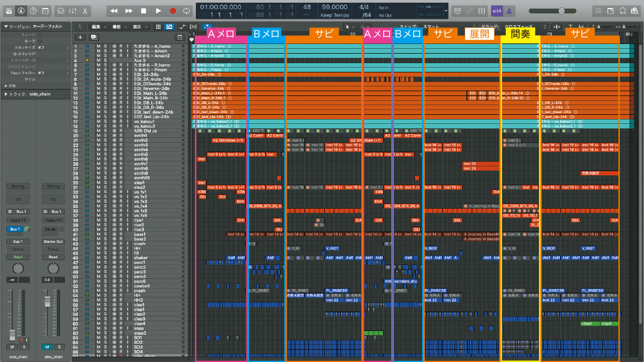This screenshot has height=362, width=644.
Task: Click the track hierarchy up-arrow icon
Action: [80, 26]
